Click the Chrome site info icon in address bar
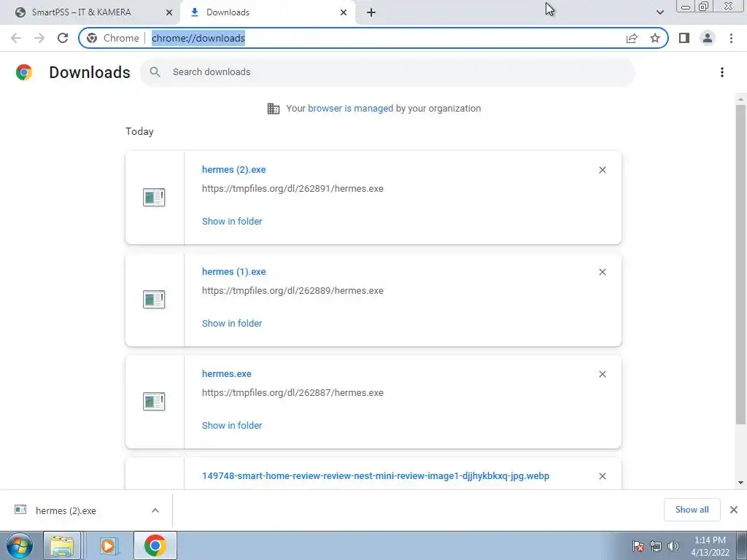The image size is (747, 560). [92, 38]
